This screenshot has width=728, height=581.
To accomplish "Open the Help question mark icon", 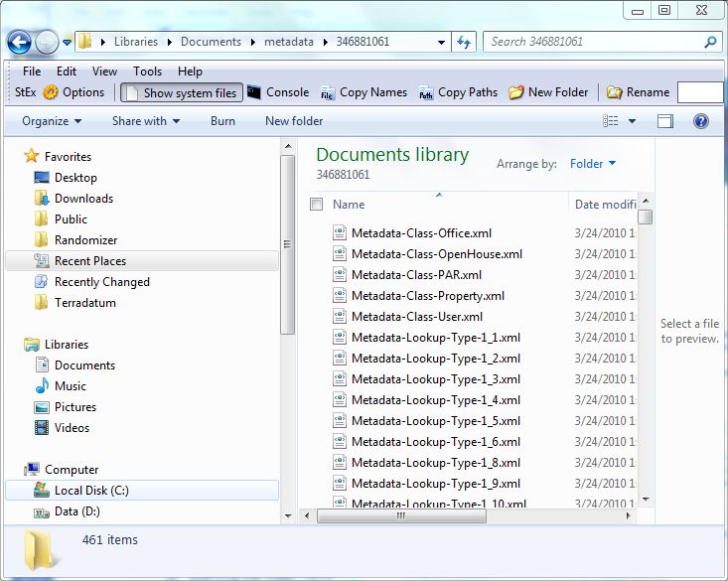I will click(x=700, y=121).
